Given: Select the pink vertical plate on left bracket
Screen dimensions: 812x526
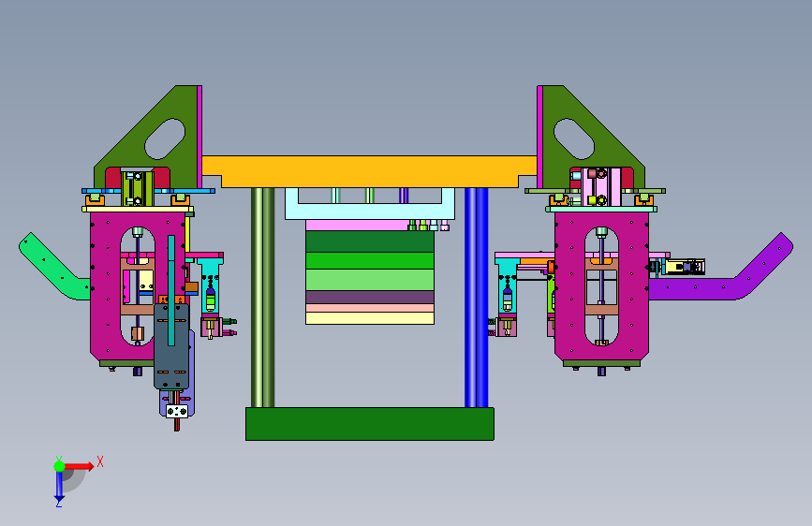Looking at the screenshot, I should pos(199,138).
